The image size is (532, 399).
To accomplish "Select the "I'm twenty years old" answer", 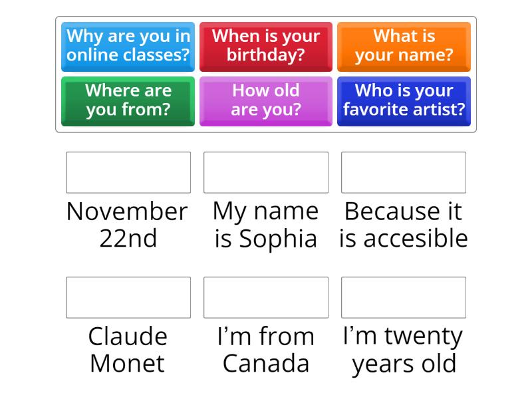I will 402,350.
